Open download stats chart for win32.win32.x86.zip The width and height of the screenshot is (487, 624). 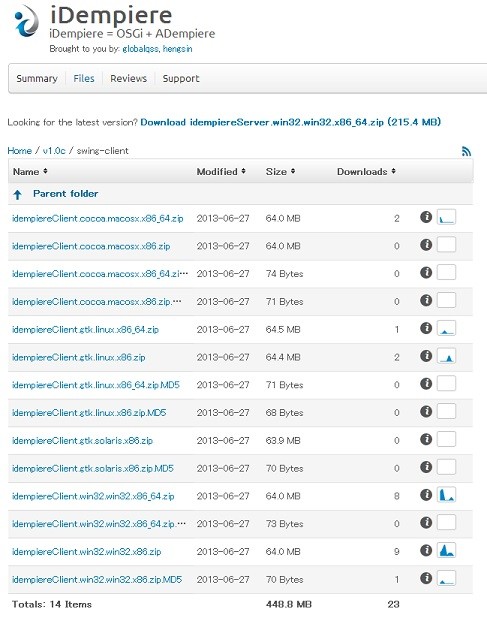(x=446, y=550)
